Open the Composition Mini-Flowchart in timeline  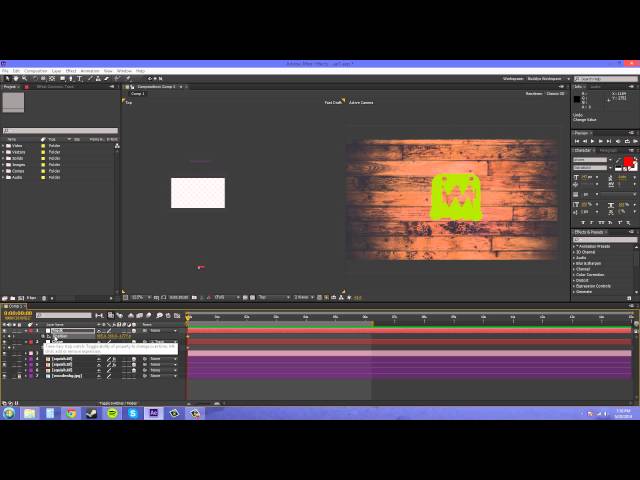(x=99, y=316)
